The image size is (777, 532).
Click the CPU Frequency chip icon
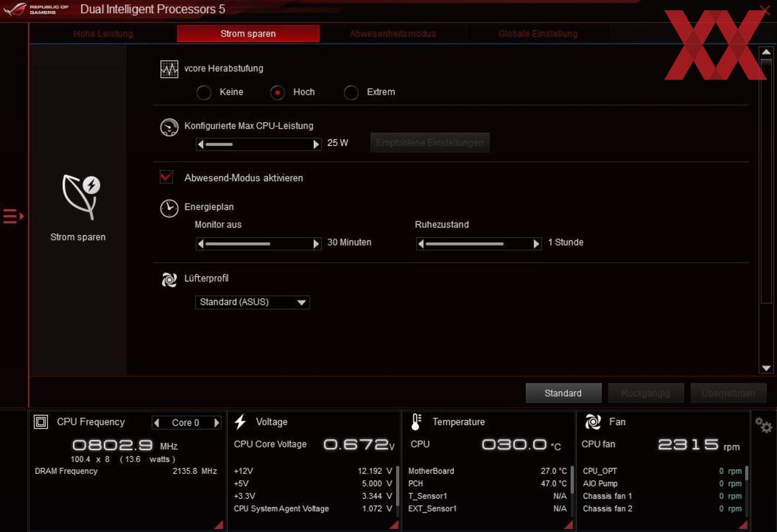coord(41,422)
